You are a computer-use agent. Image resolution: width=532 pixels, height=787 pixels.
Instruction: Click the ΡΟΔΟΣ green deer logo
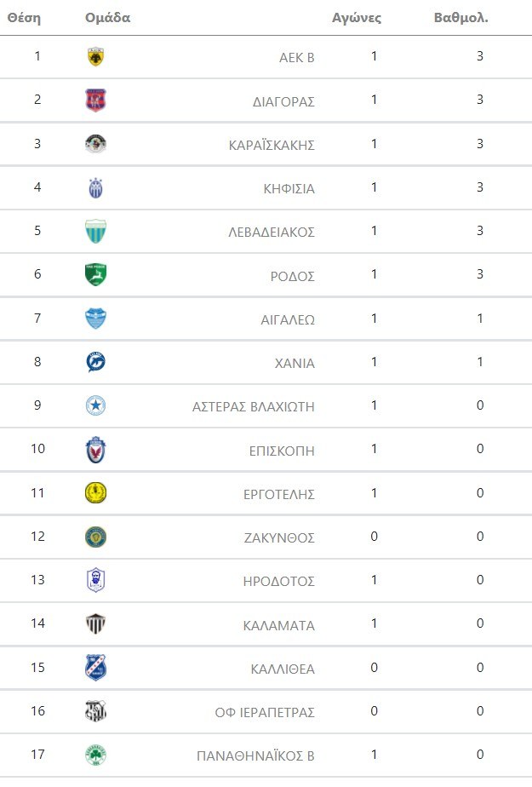[96, 274]
